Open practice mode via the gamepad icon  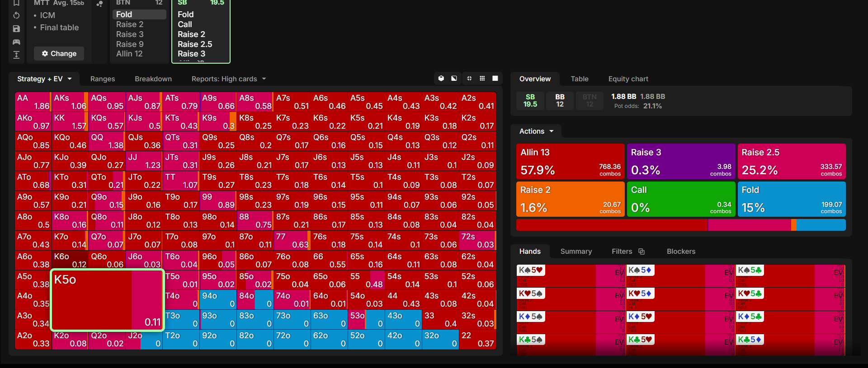click(x=16, y=42)
